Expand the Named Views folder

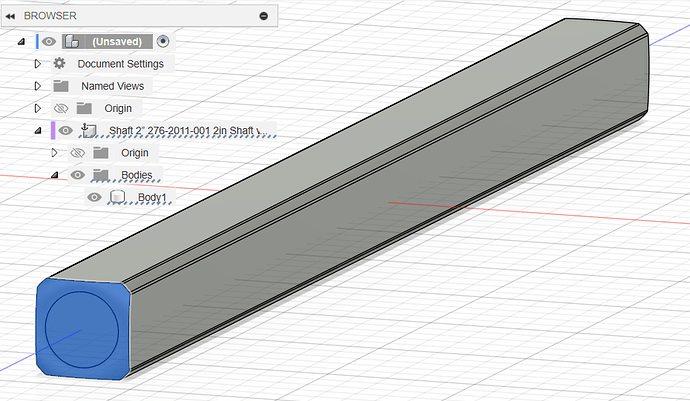[x=38, y=86]
